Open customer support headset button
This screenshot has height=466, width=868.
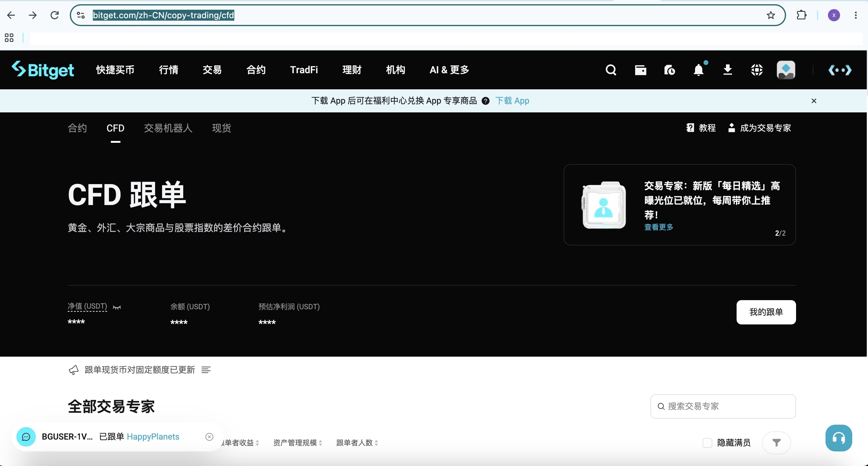click(x=839, y=438)
